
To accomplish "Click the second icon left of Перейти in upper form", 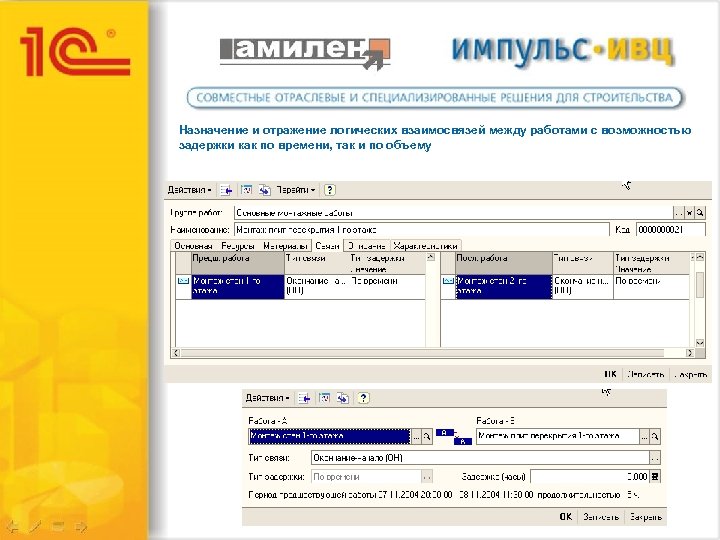I will [x=246, y=190].
